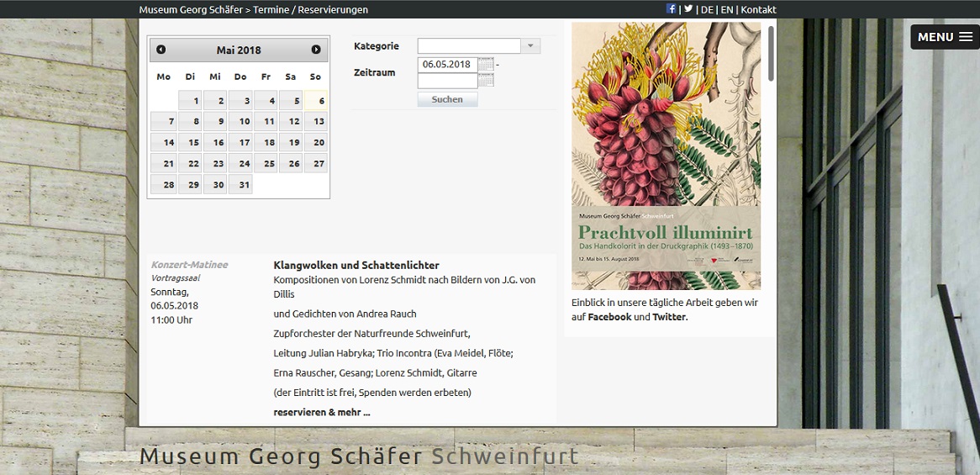Select May 27 in calendar
This screenshot has height=475, width=980.
[x=316, y=163]
